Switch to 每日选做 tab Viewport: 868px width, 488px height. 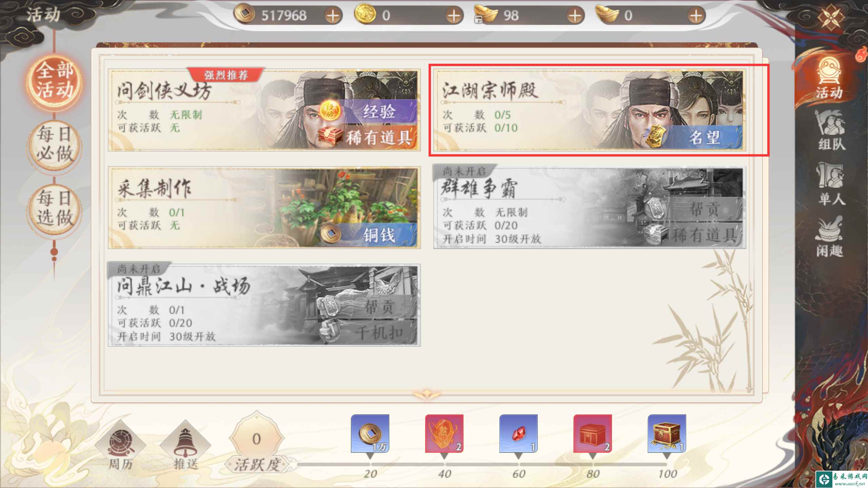coord(55,208)
